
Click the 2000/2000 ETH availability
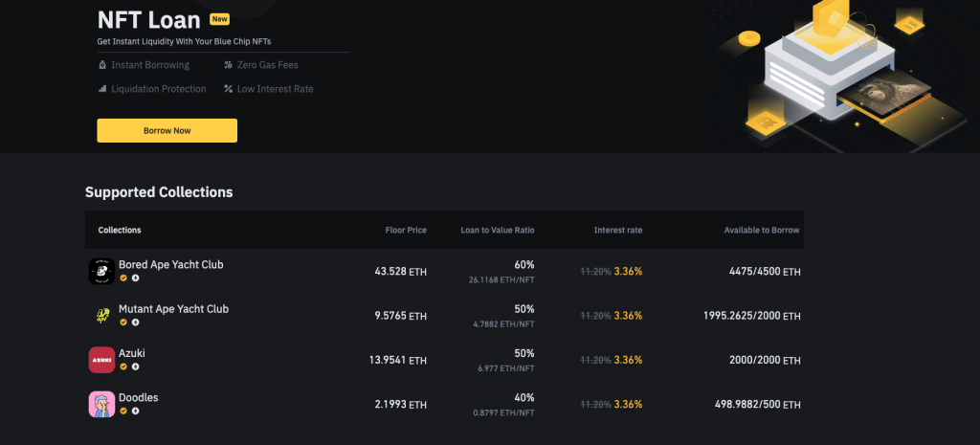coord(765,361)
